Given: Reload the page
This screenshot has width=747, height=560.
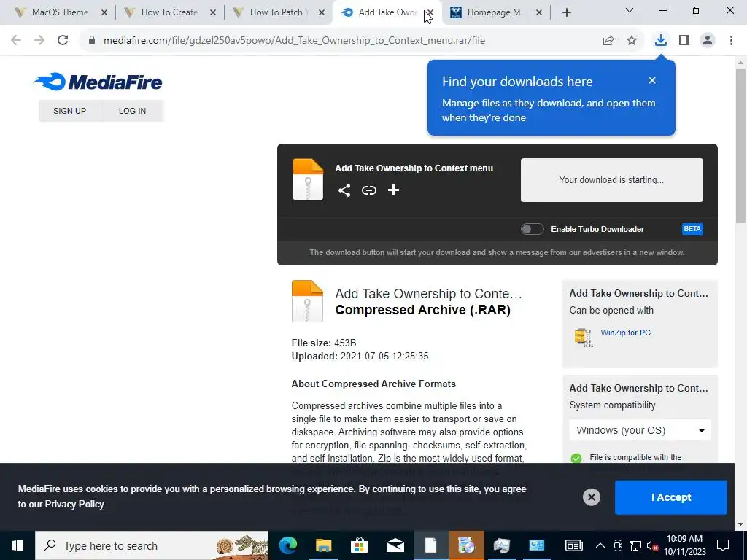Looking at the screenshot, I should [x=63, y=40].
